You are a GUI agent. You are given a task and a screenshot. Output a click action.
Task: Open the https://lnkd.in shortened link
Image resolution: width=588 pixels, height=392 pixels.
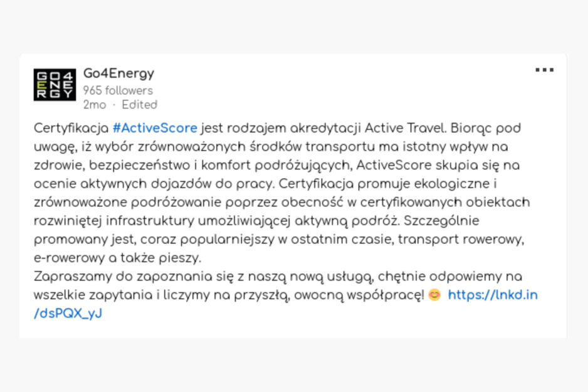pos(493,295)
